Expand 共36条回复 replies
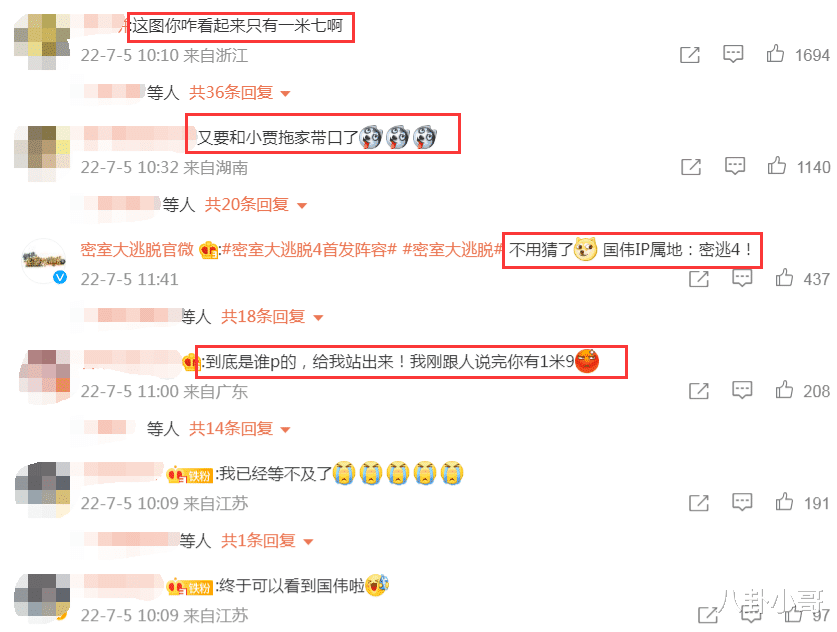837x632 pixels. (240, 93)
